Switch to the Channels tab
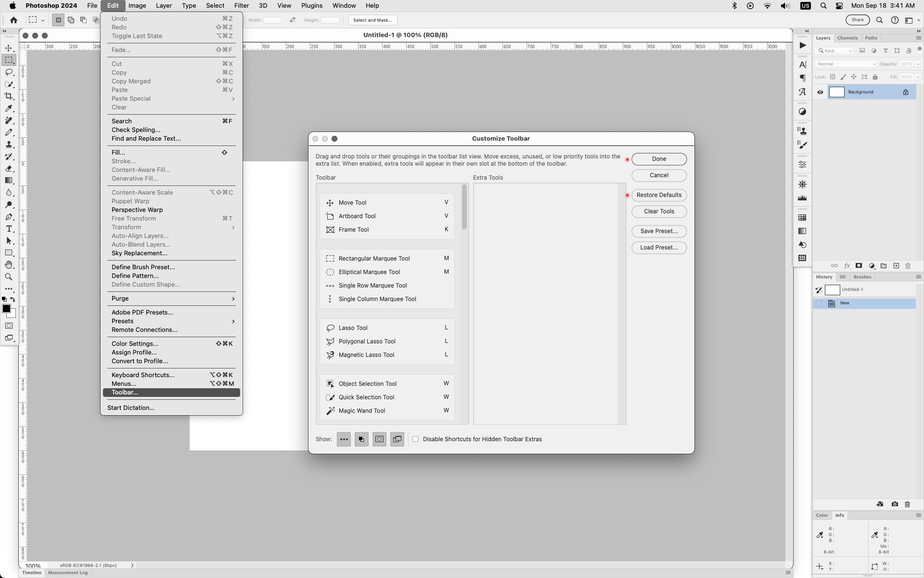The width and height of the screenshot is (924, 578). tap(847, 38)
